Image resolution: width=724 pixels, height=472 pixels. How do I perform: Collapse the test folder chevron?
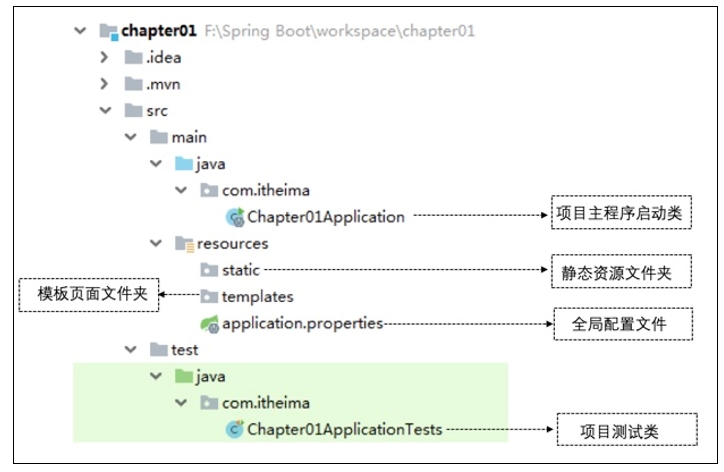(131, 350)
